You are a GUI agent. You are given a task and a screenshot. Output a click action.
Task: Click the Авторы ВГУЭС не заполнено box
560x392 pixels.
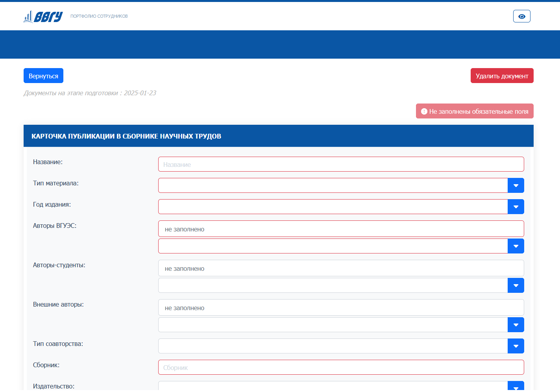pyautogui.click(x=341, y=229)
